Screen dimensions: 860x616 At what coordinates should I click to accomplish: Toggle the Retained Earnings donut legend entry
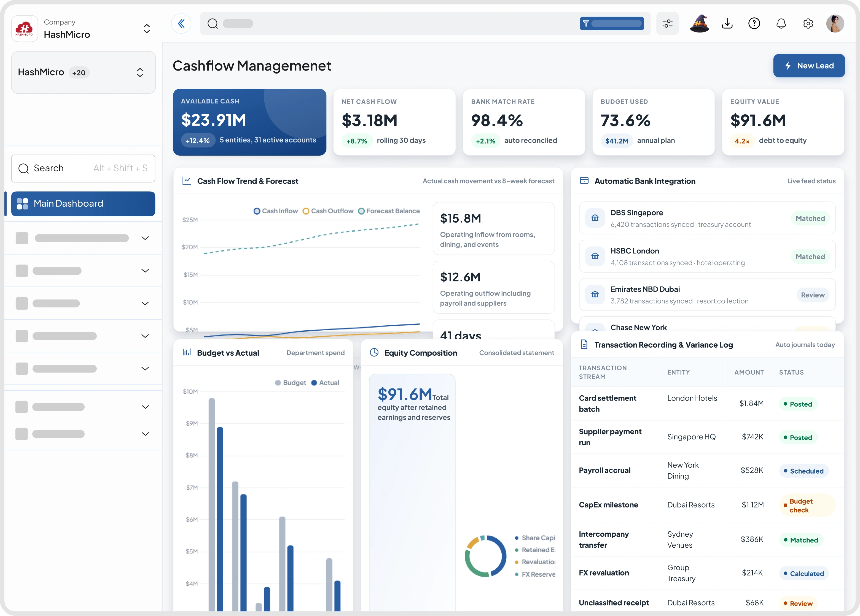point(535,550)
